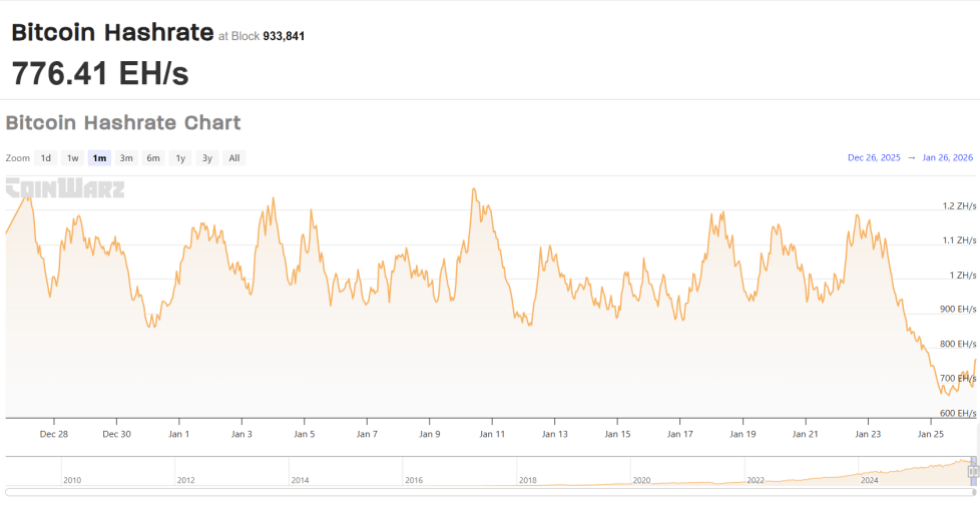Screen dimensions: 980x507
Task: Click the Bitcoin Hashrate Chart heading
Action: coord(123,123)
